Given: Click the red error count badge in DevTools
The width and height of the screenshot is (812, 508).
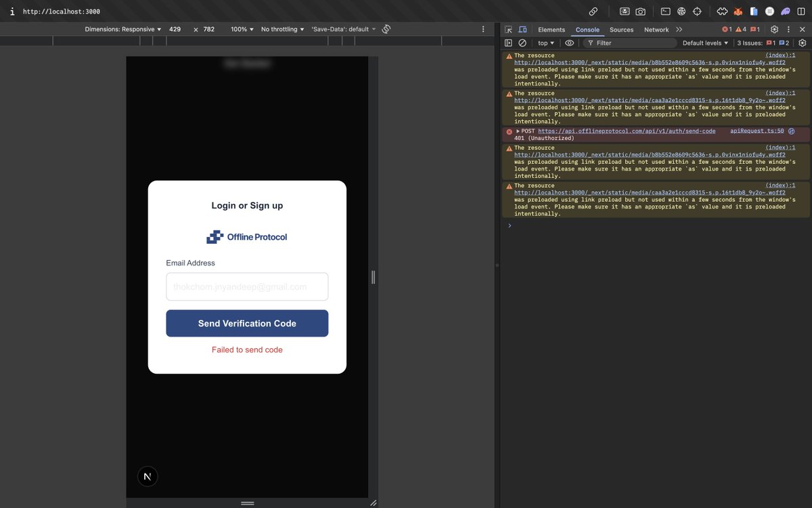Looking at the screenshot, I should point(727,30).
